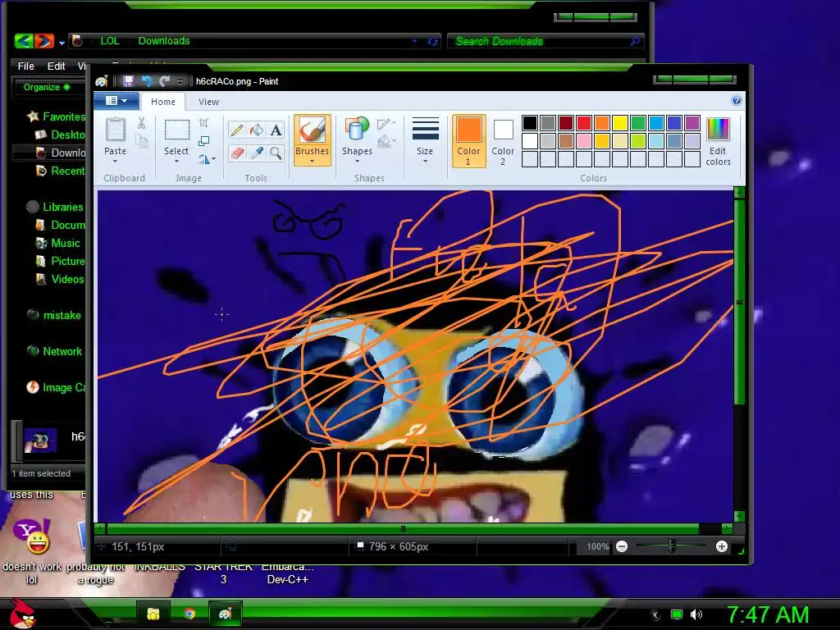Click the Brushes button

(312, 139)
